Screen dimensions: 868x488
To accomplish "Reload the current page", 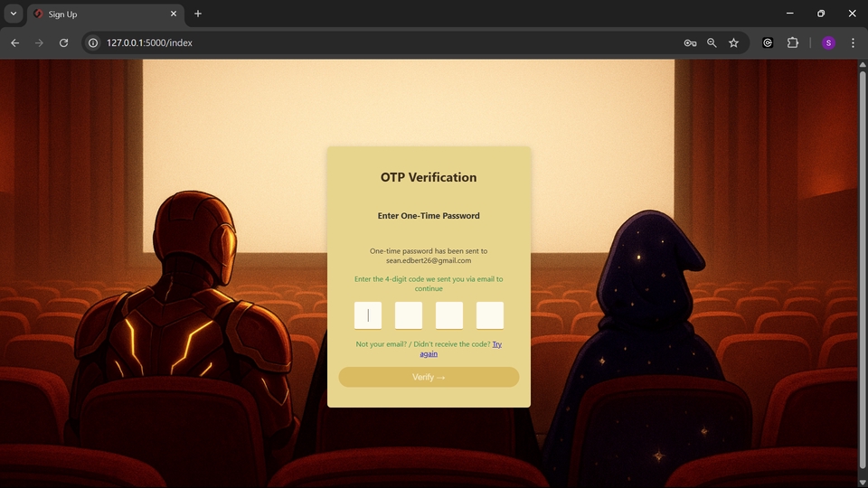I will pos(63,42).
